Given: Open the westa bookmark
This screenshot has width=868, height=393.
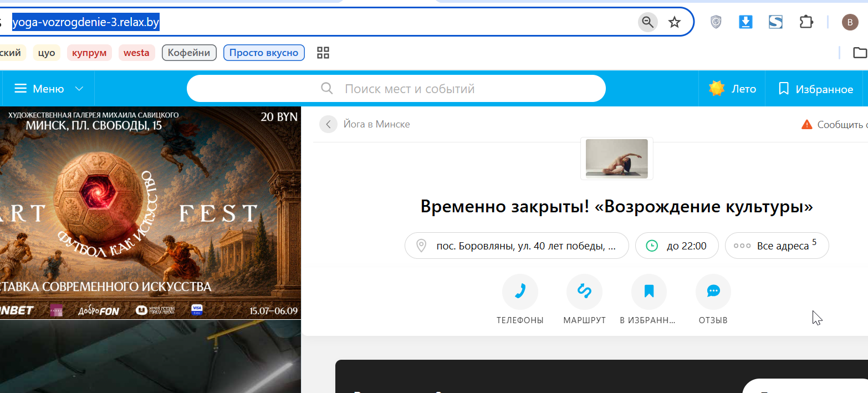Looking at the screenshot, I should point(136,53).
